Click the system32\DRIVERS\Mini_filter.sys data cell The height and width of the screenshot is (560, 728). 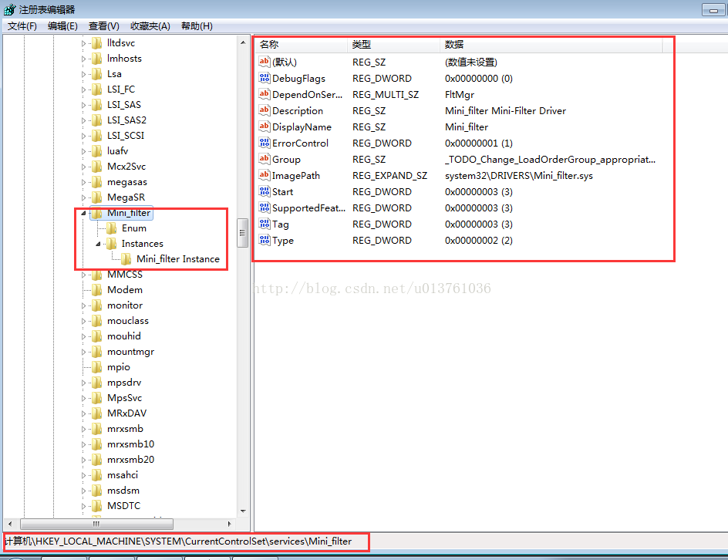tap(518, 176)
